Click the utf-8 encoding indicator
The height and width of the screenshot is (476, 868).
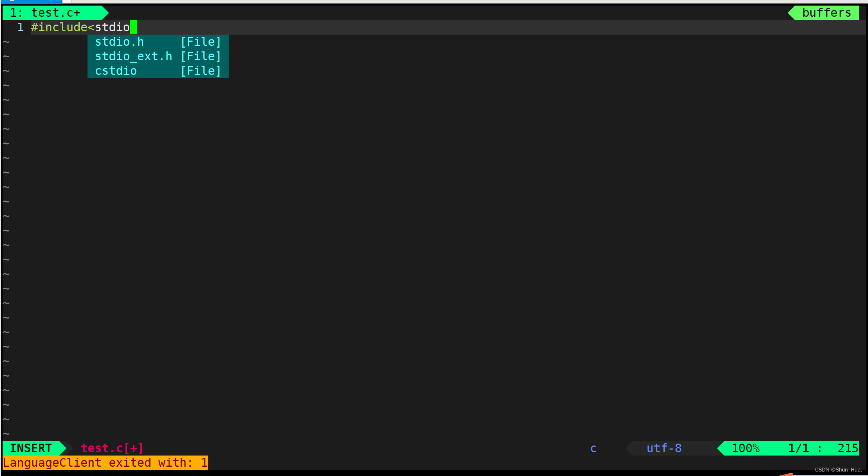tap(664, 448)
